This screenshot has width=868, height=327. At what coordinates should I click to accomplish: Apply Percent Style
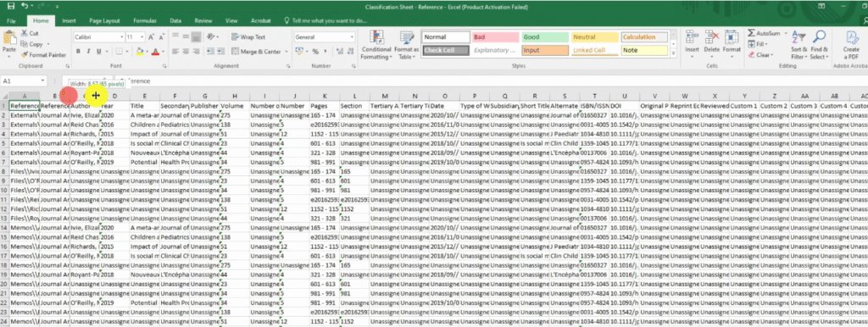pyautogui.click(x=315, y=52)
